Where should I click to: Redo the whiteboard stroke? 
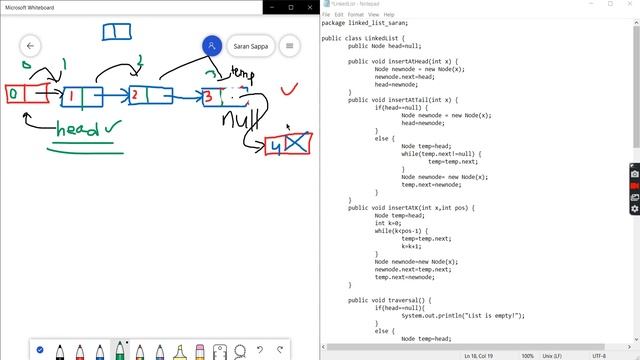click(x=280, y=350)
